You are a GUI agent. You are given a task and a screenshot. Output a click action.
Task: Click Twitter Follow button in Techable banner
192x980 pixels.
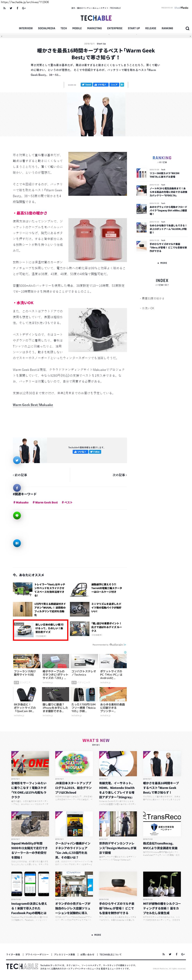[95, 452]
